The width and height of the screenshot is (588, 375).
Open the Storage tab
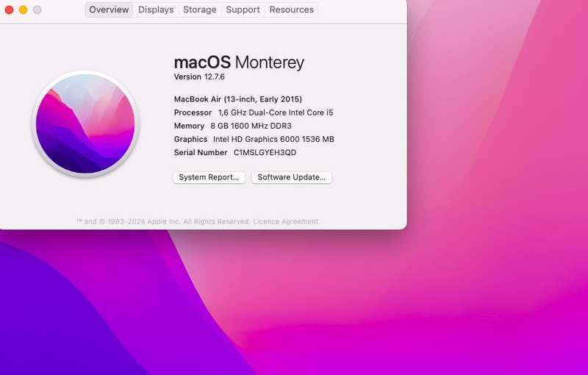pos(199,10)
